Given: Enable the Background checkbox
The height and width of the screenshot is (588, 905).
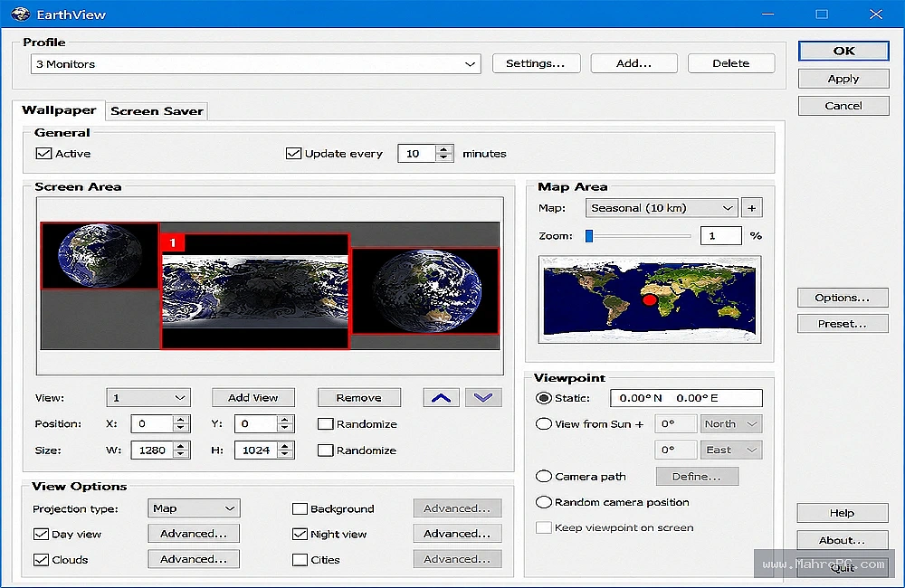Looking at the screenshot, I should 300,509.
